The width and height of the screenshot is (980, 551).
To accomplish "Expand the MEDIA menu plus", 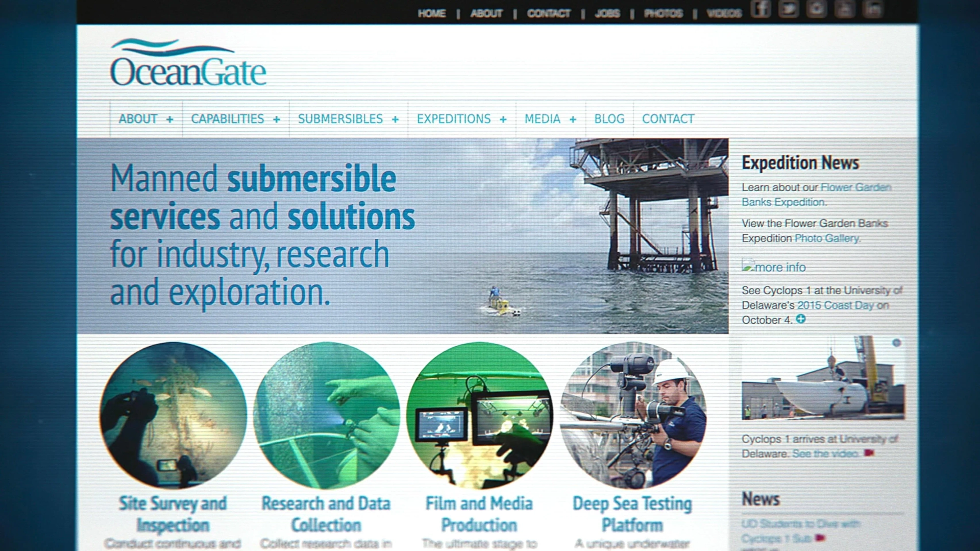I will pyautogui.click(x=573, y=119).
